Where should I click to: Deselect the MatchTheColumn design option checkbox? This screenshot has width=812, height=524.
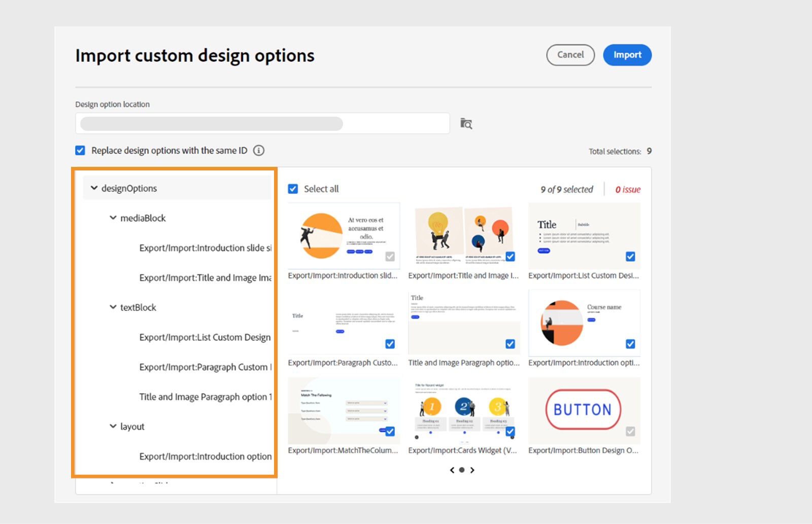click(x=390, y=431)
